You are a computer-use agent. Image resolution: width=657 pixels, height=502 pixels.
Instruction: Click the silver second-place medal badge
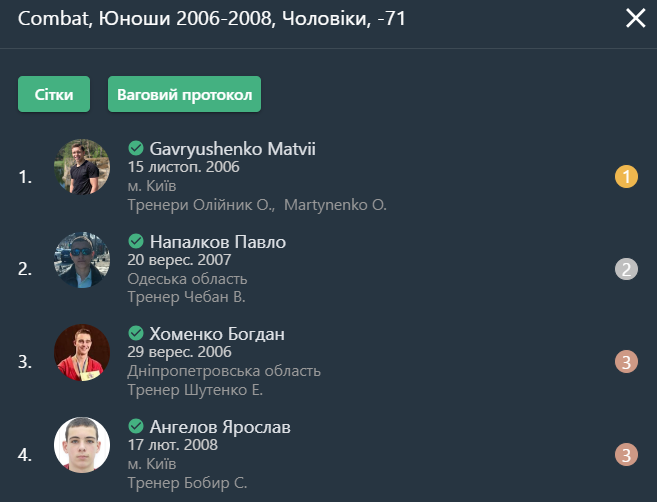pyautogui.click(x=626, y=269)
